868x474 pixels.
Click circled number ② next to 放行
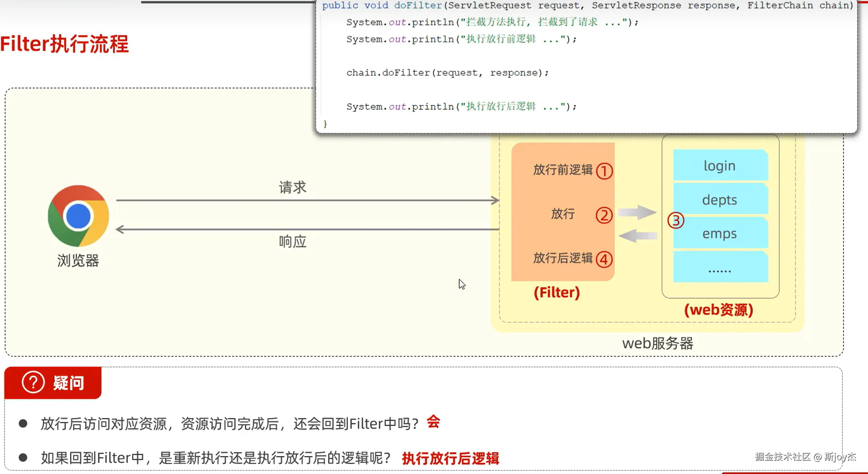(x=604, y=215)
